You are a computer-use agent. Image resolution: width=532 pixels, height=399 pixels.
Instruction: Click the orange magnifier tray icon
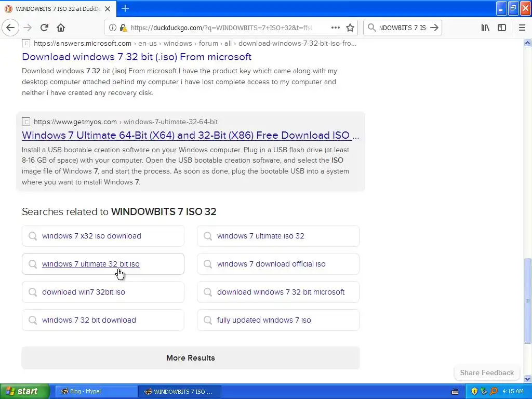[x=494, y=392]
